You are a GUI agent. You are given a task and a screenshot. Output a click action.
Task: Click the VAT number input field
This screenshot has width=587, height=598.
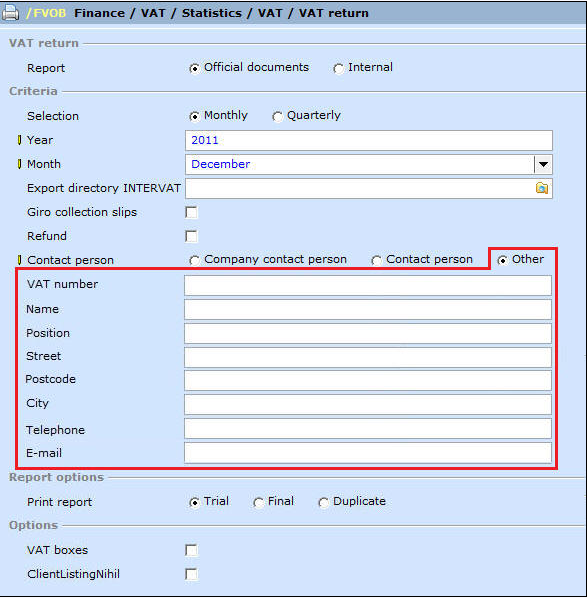(368, 285)
